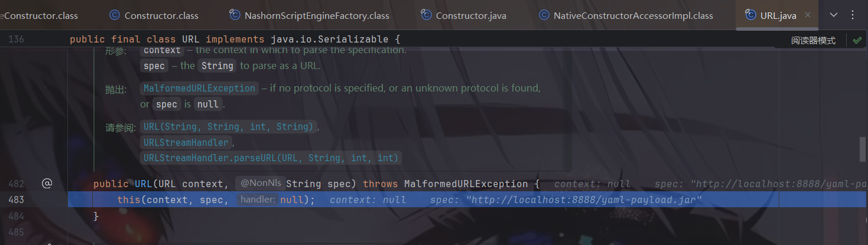
Task: Open the MalformedURLException doc link
Action: pyautogui.click(x=199, y=89)
